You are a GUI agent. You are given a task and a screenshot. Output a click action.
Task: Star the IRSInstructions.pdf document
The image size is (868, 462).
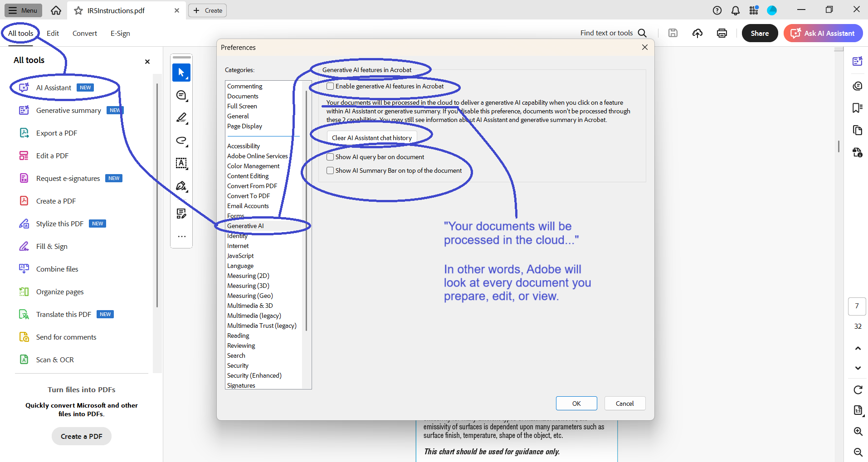[78, 10]
